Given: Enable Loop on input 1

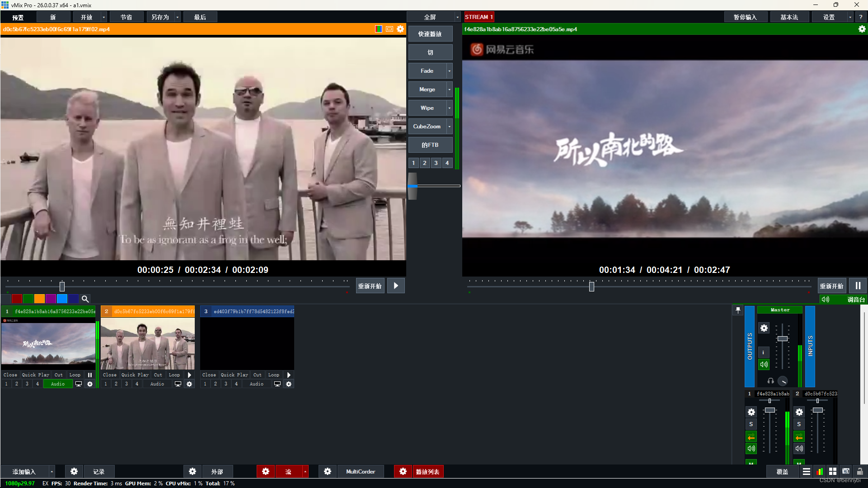Looking at the screenshot, I should [75, 375].
